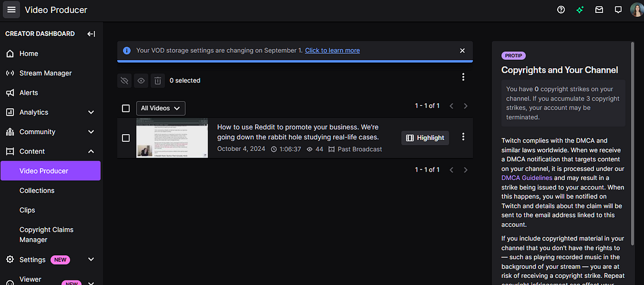
Task: Open the help question mark icon
Action: coord(561,10)
